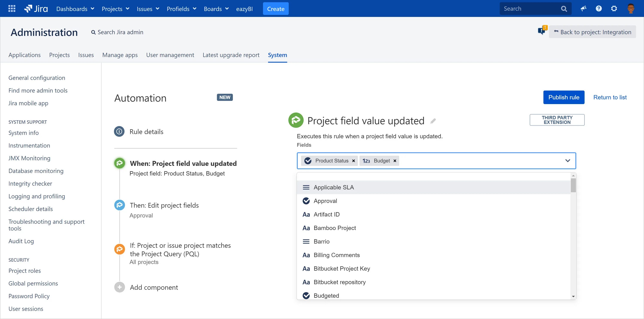Screen dimensions: 644x319
Task: Click the Publish rule button
Action: (x=563, y=97)
